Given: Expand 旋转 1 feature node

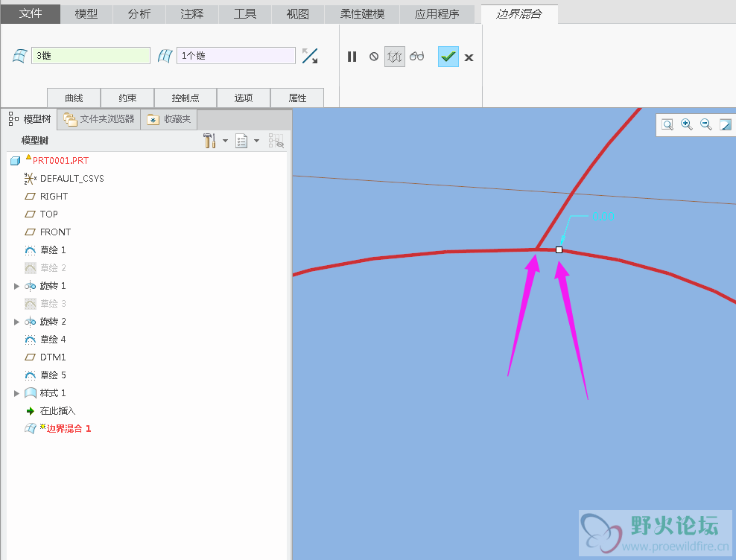Looking at the screenshot, I should [16, 286].
